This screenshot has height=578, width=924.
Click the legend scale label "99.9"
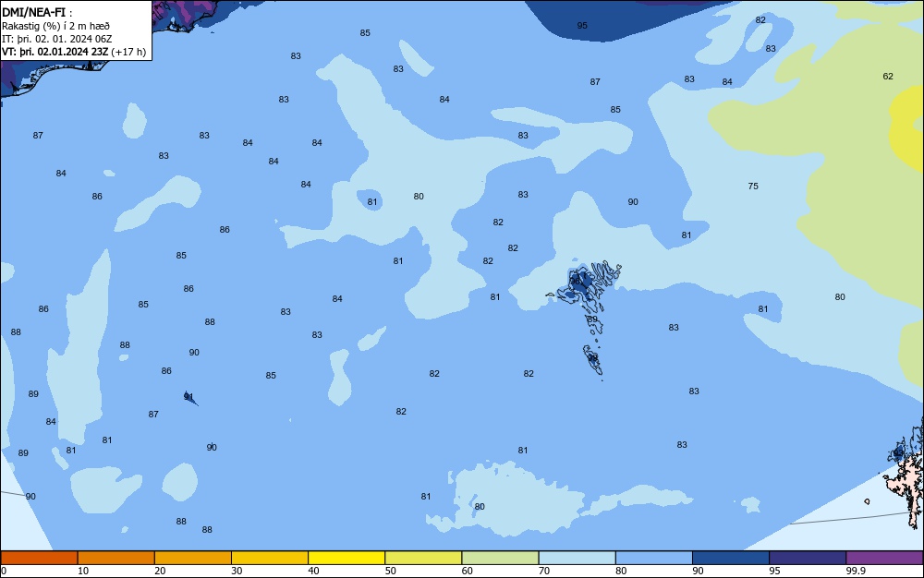point(855,571)
